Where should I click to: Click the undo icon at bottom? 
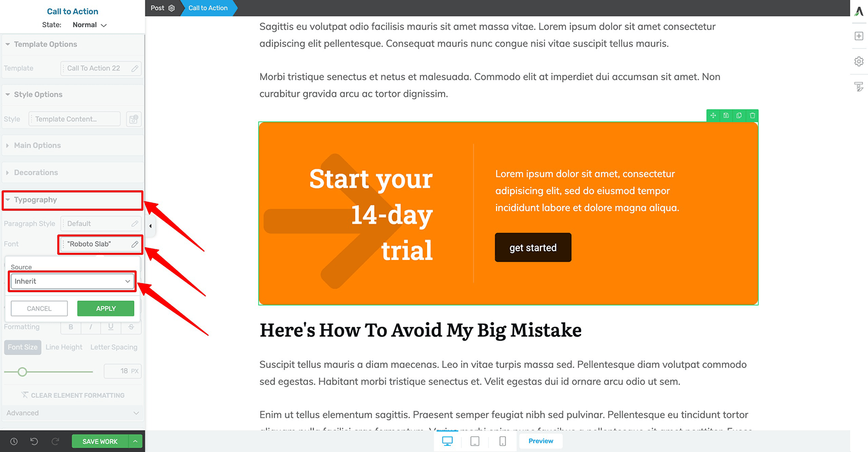point(34,441)
